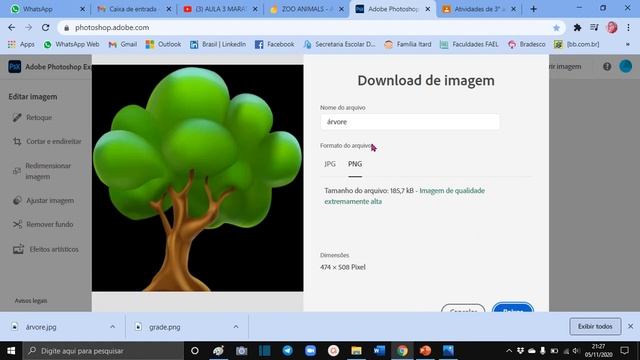
Task: Show hidden system tray icons
Action: pyautogui.click(x=509, y=351)
